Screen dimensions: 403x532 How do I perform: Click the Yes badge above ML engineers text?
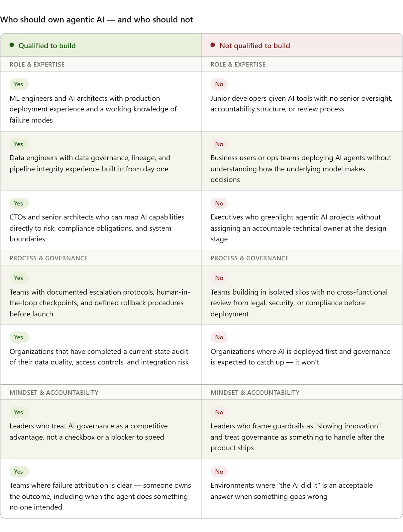click(x=19, y=84)
